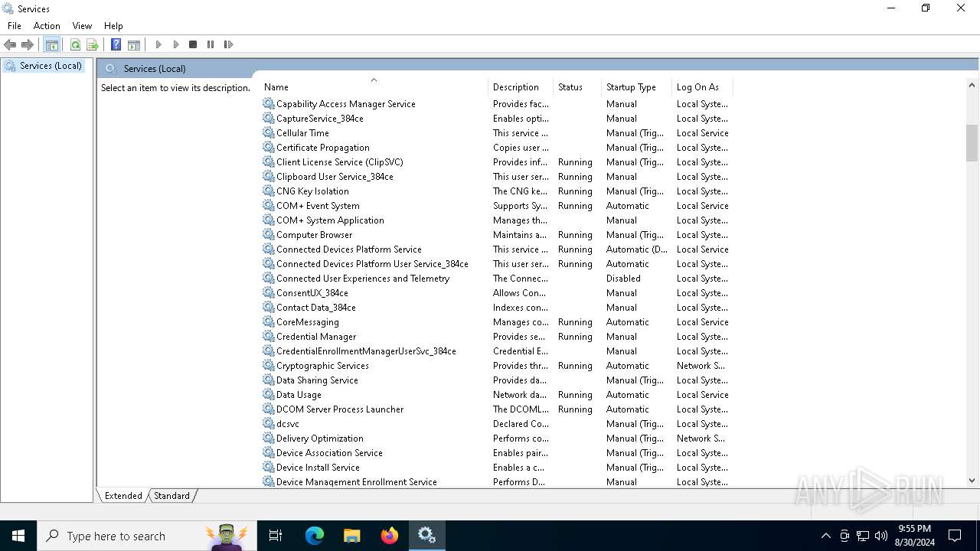Open the Help menu
The height and width of the screenshot is (551, 980).
(x=113, y=26)
